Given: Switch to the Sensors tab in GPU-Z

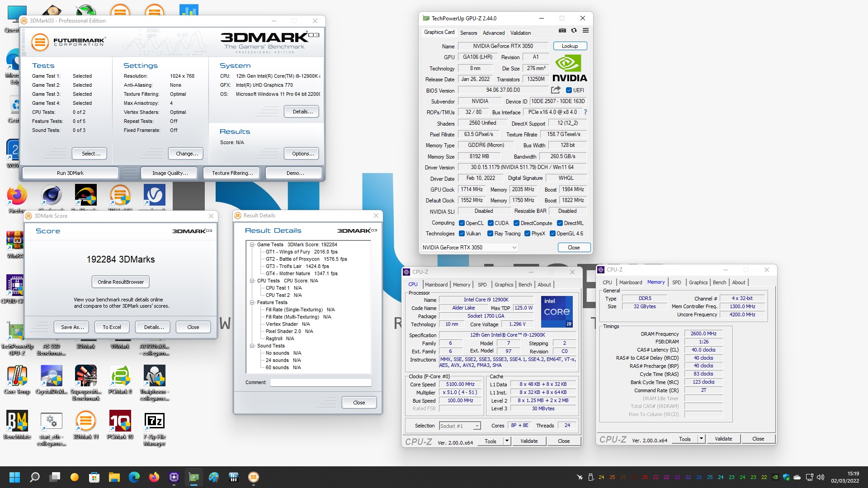Looking at the screenshot, I should pyautogui.click(x=468, y=33).
